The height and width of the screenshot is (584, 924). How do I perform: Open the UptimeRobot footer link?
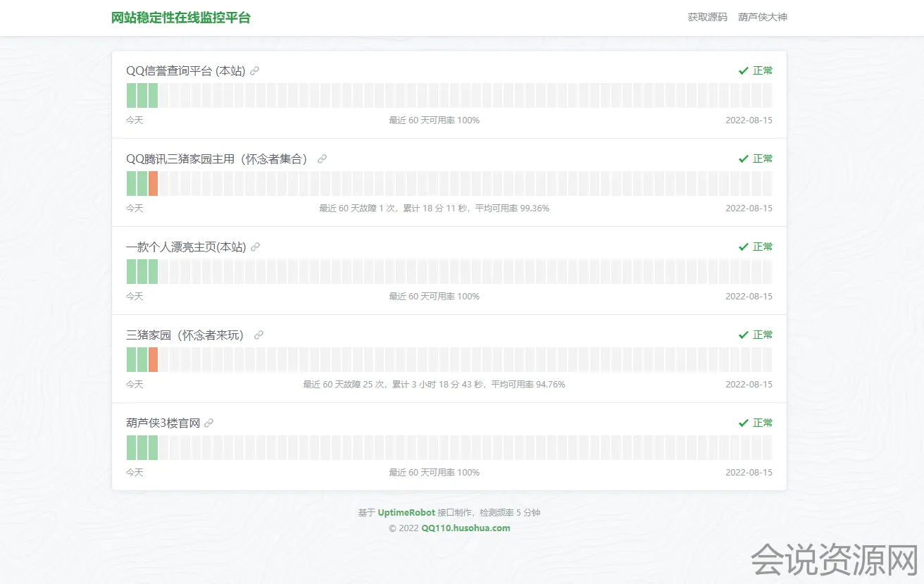406,513
